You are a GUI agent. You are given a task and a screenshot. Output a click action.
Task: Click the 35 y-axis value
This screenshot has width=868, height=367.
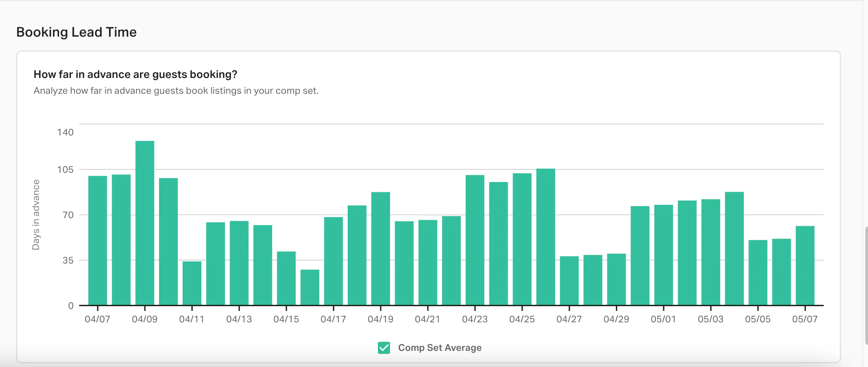coord(68,260)
